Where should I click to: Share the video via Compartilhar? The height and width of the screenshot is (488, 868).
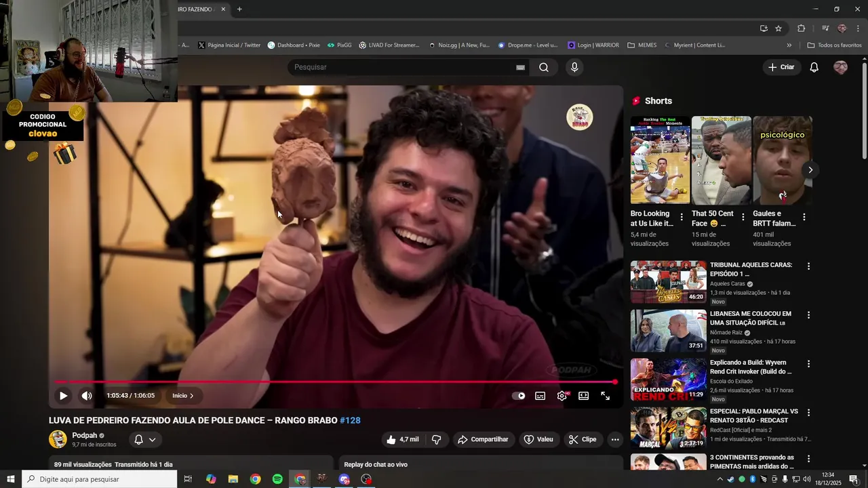tap(483, 439)
